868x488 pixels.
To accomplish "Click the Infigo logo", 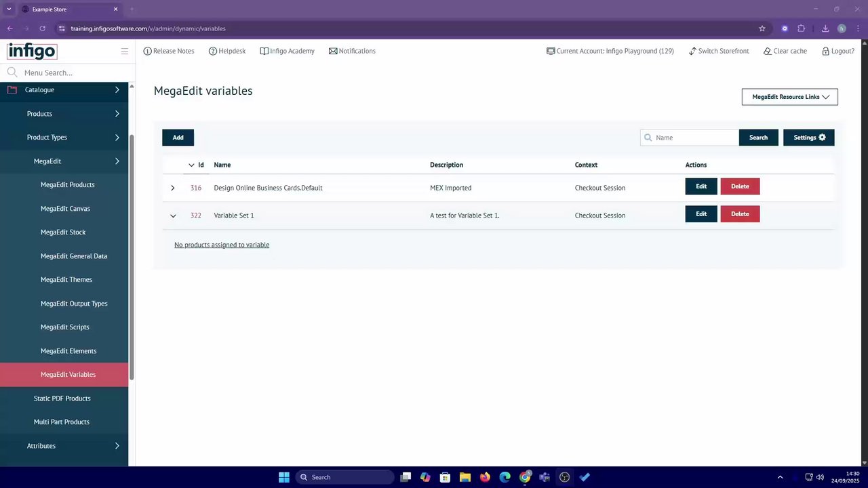I will [32, 51].
